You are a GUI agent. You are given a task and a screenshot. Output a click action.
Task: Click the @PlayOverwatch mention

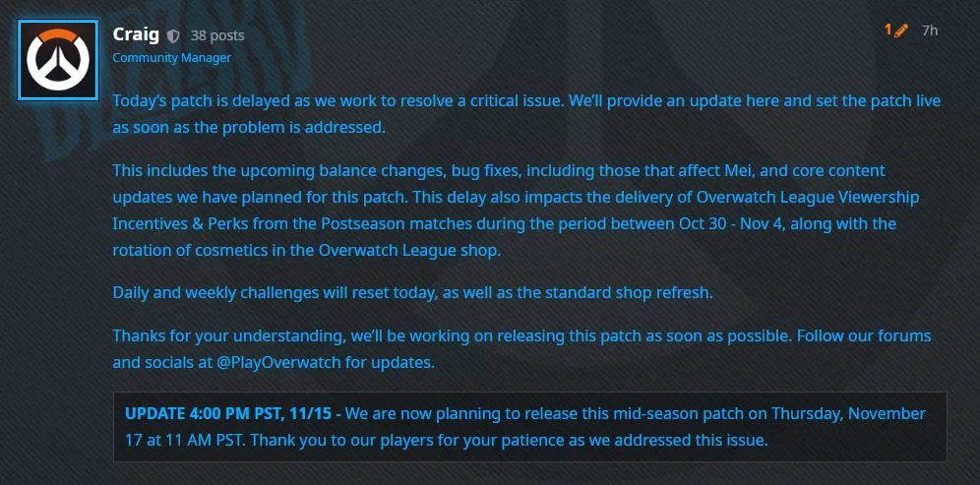coord(278,363)
